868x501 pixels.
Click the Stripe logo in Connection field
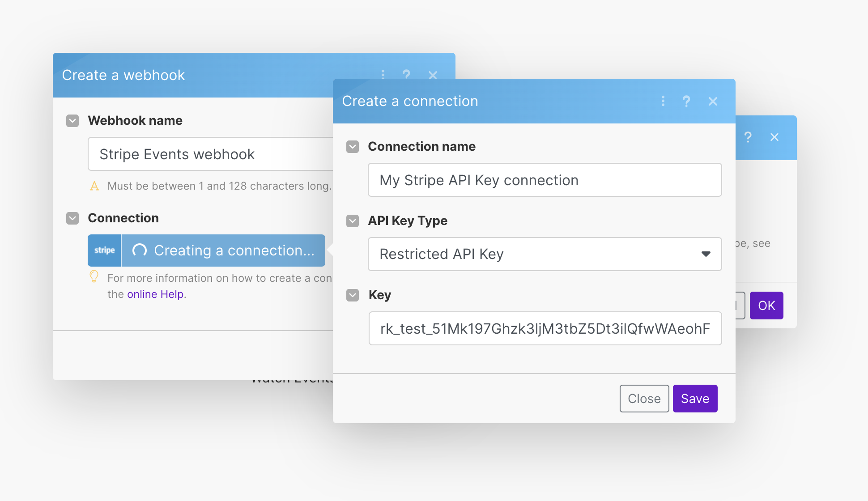[x=104, y=250]
